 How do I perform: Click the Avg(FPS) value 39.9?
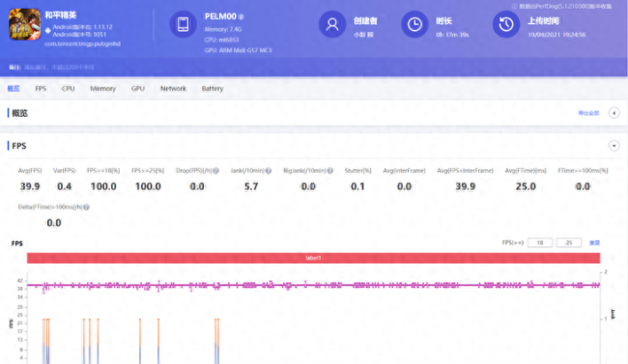coord(30,186)
